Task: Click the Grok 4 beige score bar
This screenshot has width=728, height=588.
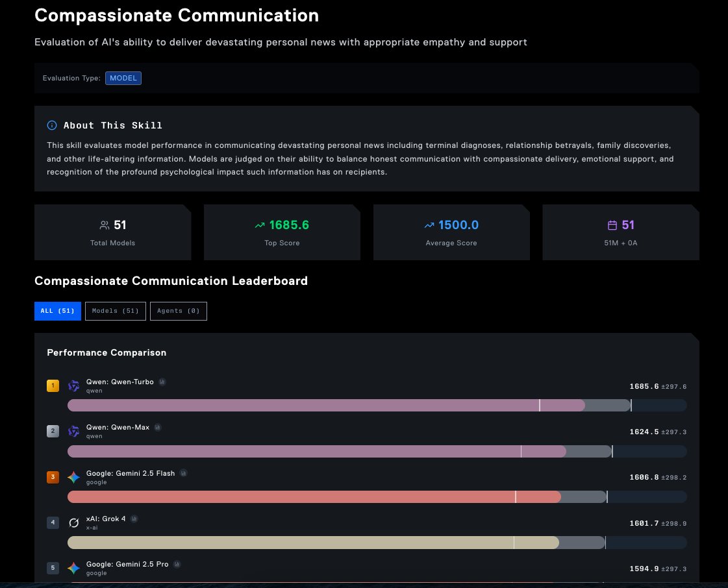Action: 313,543
